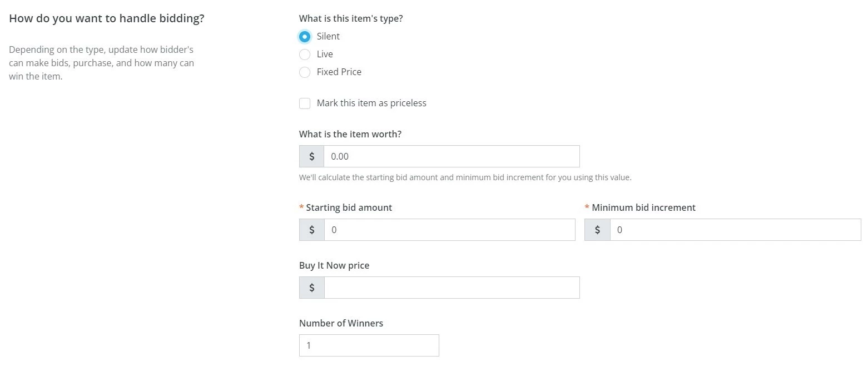Screen dimensions: 868x376
Task: Click the "What is the item worth?" label
Action: (x=350, y=134)
